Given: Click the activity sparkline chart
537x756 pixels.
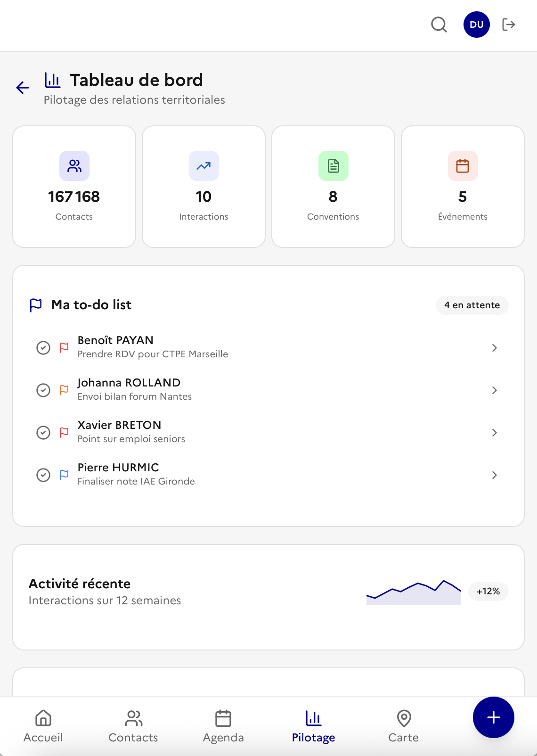Looking at the screenshot, I should click(x=414, y=592).
